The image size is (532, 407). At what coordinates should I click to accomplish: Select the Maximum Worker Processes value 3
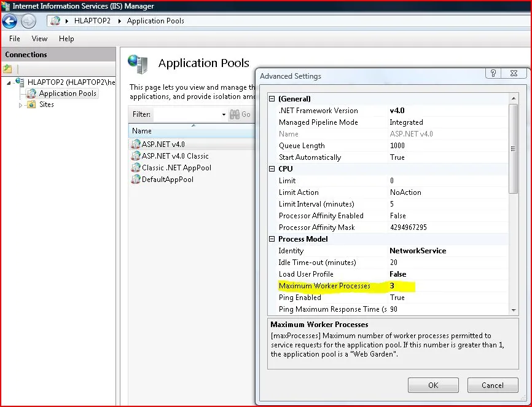[392, 286]
